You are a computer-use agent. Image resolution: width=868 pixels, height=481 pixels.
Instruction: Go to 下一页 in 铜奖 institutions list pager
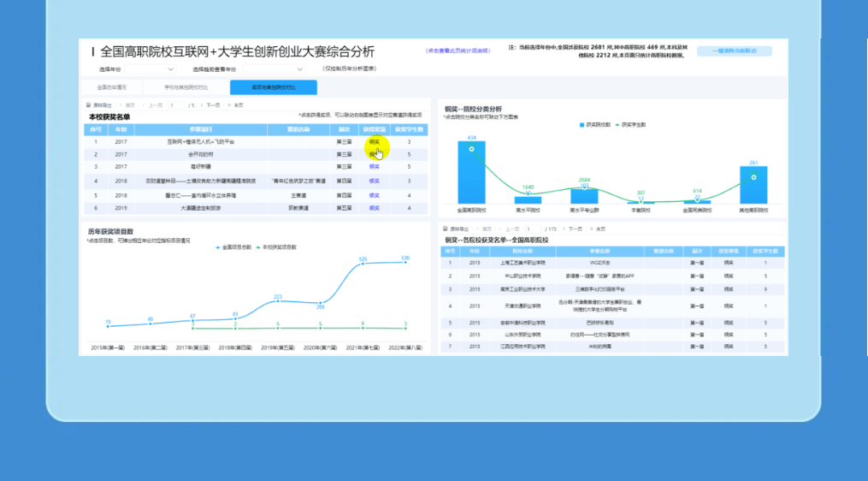click(x=575, y=229)
